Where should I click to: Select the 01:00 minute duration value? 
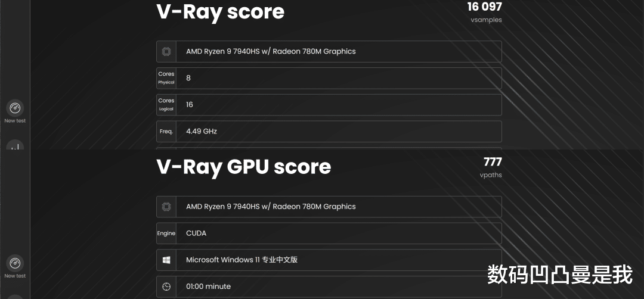(208, 286)
